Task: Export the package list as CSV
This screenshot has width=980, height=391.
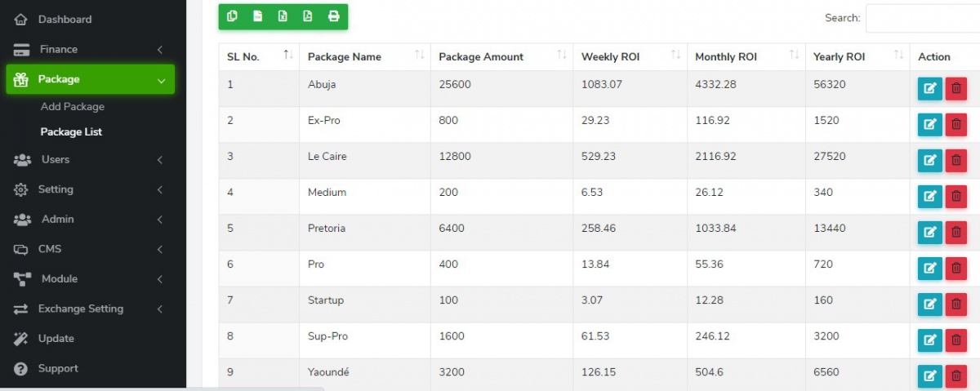Action: [258, 16]
